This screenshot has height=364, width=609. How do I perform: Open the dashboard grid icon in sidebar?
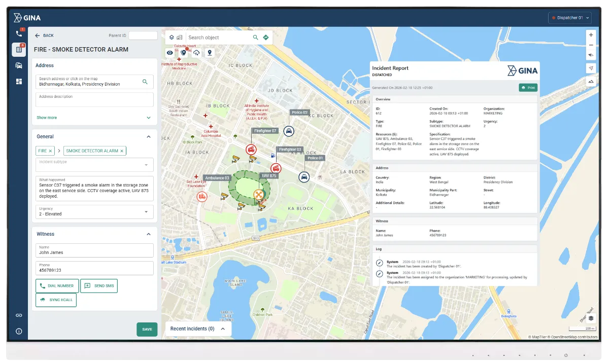(19, 82)
